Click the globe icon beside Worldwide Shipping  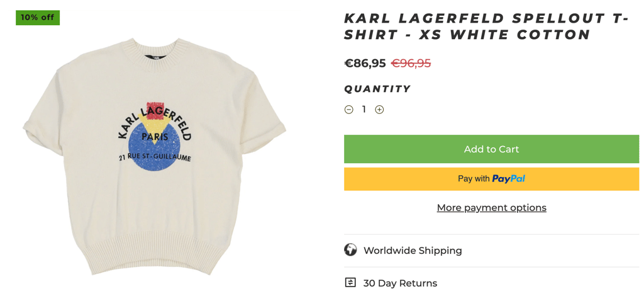[350, 250]
